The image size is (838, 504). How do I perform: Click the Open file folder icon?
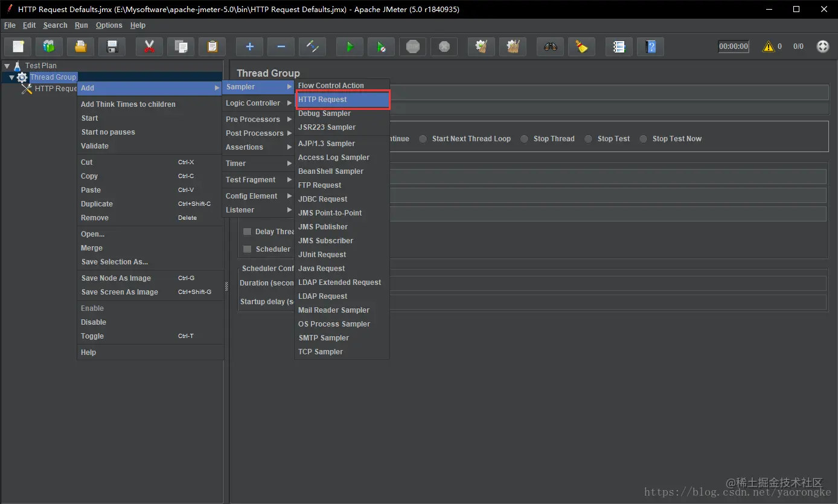[80, 46]
